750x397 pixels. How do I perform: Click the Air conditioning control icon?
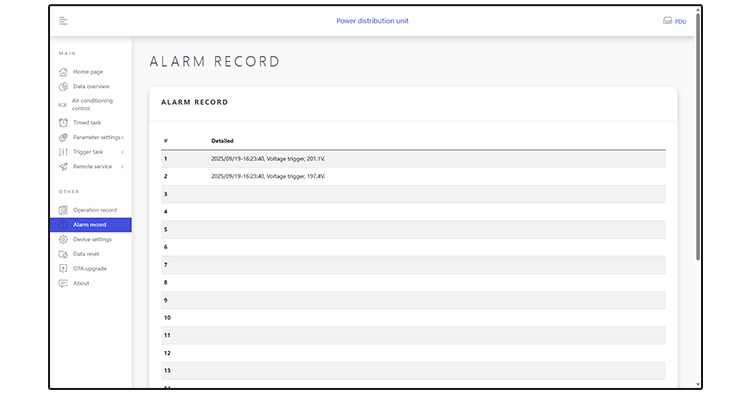63,105
